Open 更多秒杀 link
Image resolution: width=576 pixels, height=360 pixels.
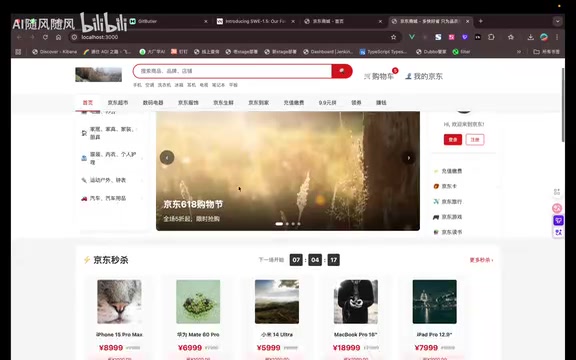[x=481, y=260]
